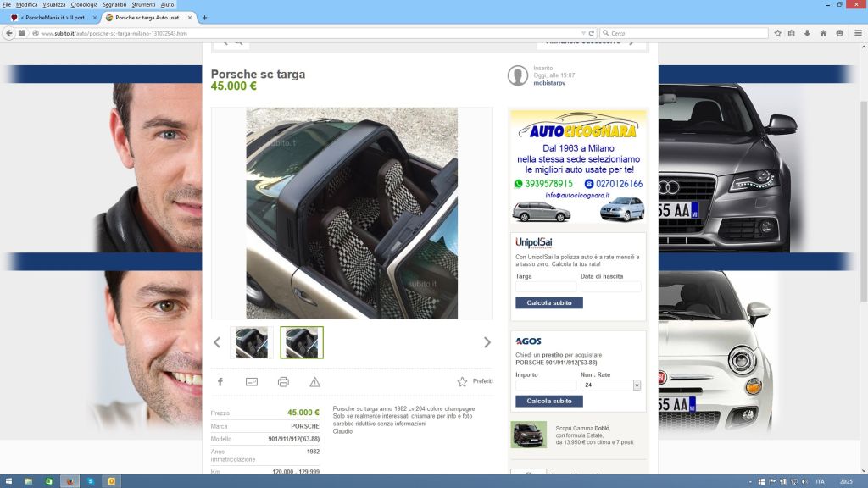868x488 pixels.
Task: Open the Segnalibri menu
Action: click(114, 4)
